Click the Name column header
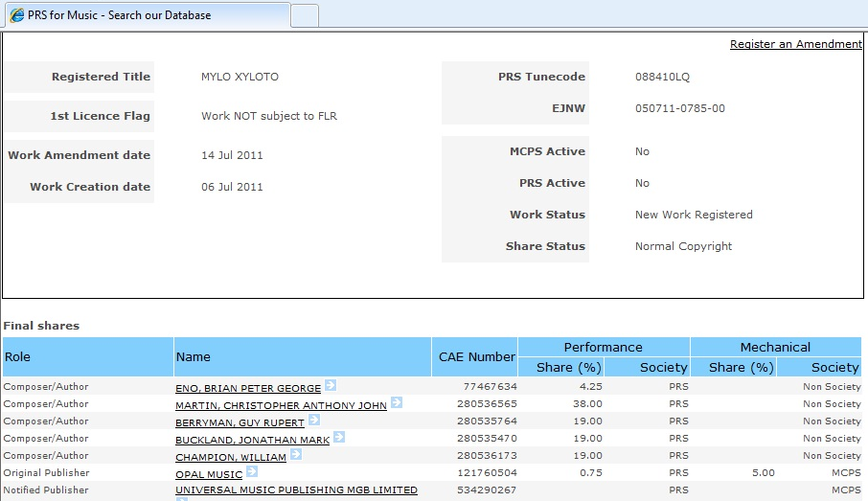This screenshot has height=501, width=868. tap(302, 356)
